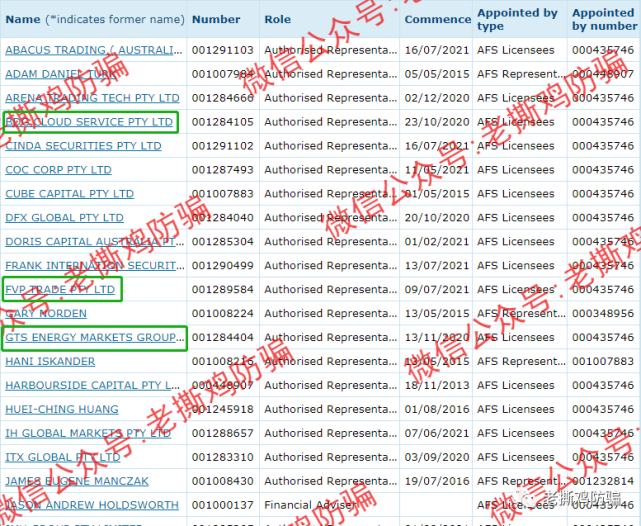Click AFS Represent... cell in GARY NORDEN row
Viewport: 641px width, 526px height.
[x=521, y=313]
